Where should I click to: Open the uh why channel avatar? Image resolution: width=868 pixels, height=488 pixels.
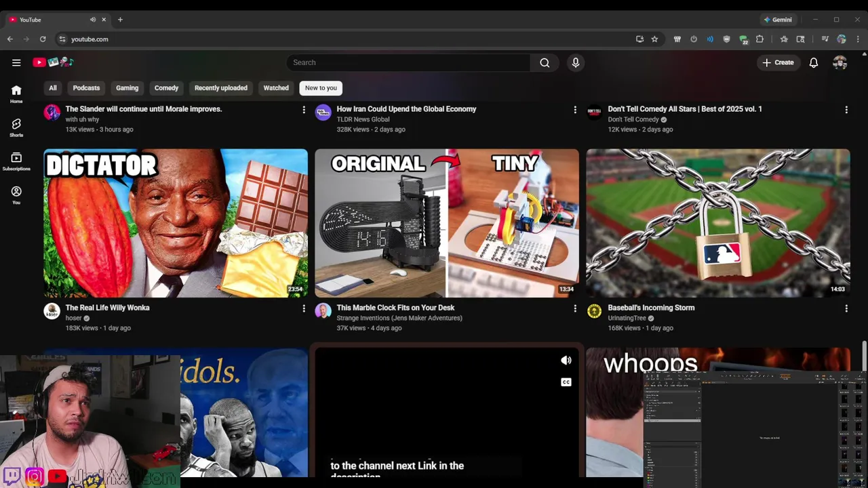(52, 113)
